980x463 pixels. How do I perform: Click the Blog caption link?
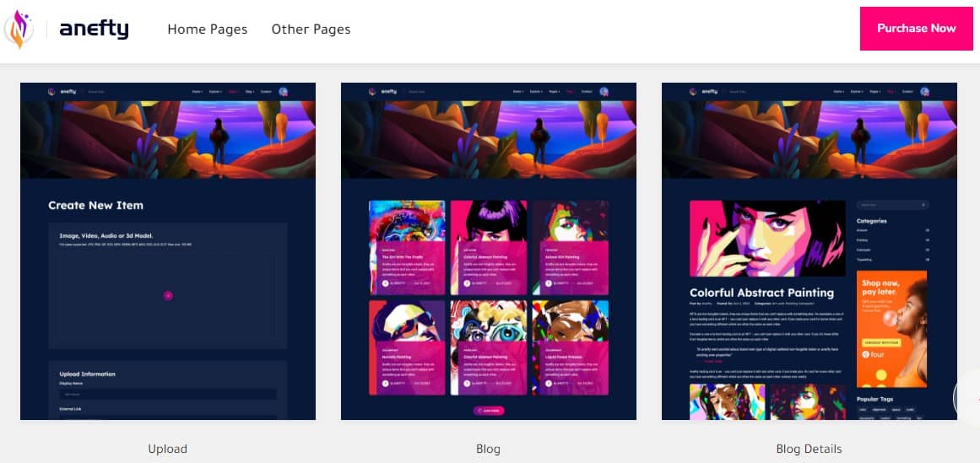coord(488,449)
